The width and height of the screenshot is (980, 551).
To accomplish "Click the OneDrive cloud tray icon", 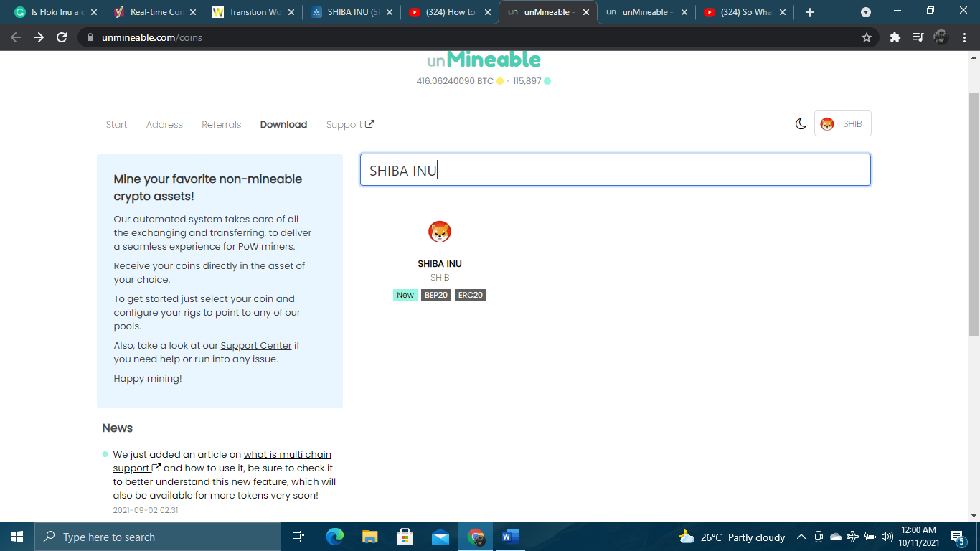I will coord(836,537).
